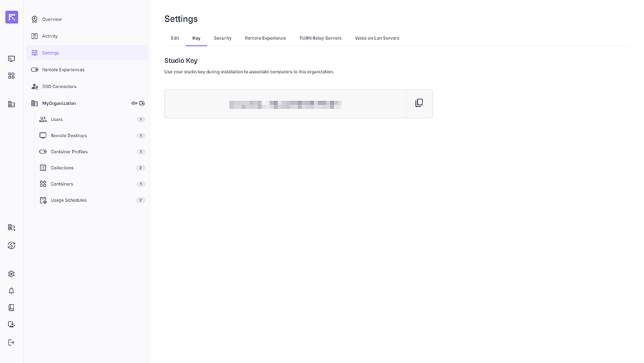Open the remote desktop screen icon in left rail

click(12, 59)
